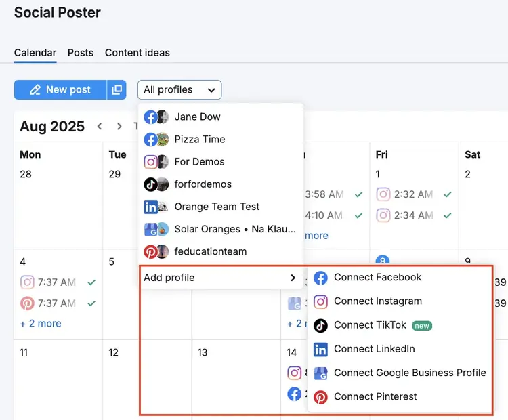Choose Connect TikTok
The width and height of the screenshot is (508, 420).
(400, 325)
